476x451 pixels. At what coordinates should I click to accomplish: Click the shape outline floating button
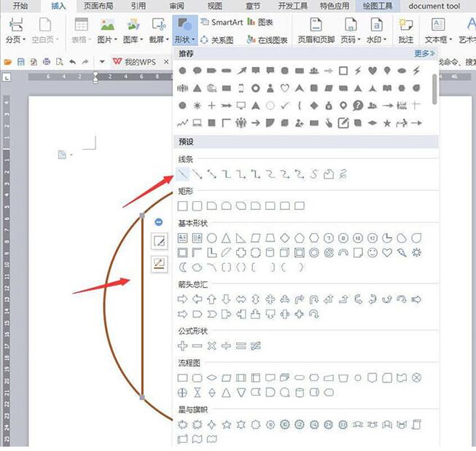click(160, 264)
